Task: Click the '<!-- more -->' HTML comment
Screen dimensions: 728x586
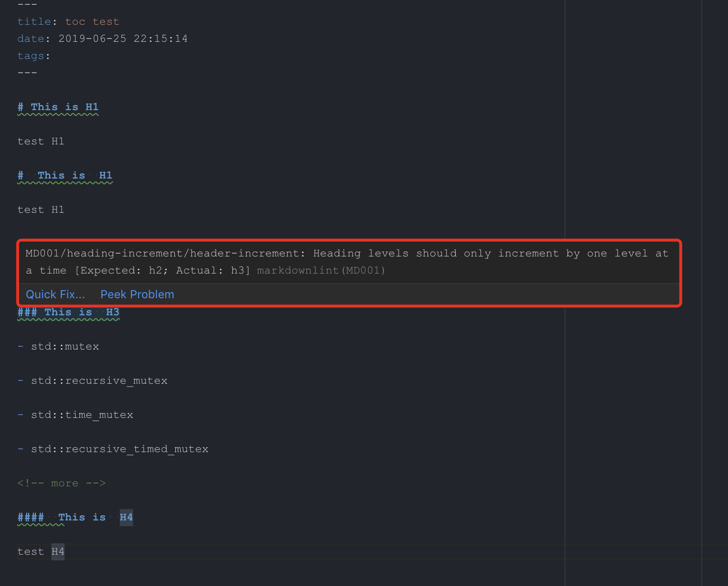Action: 61,483
